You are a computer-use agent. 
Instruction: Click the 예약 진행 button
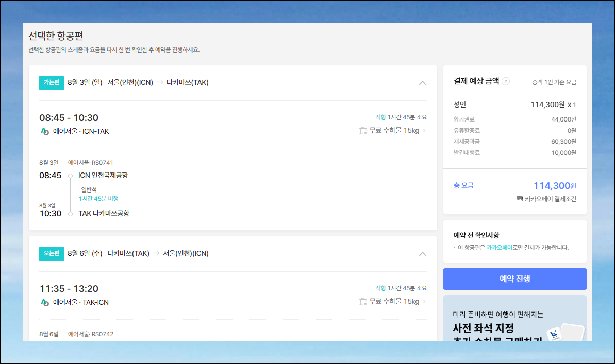514,279
